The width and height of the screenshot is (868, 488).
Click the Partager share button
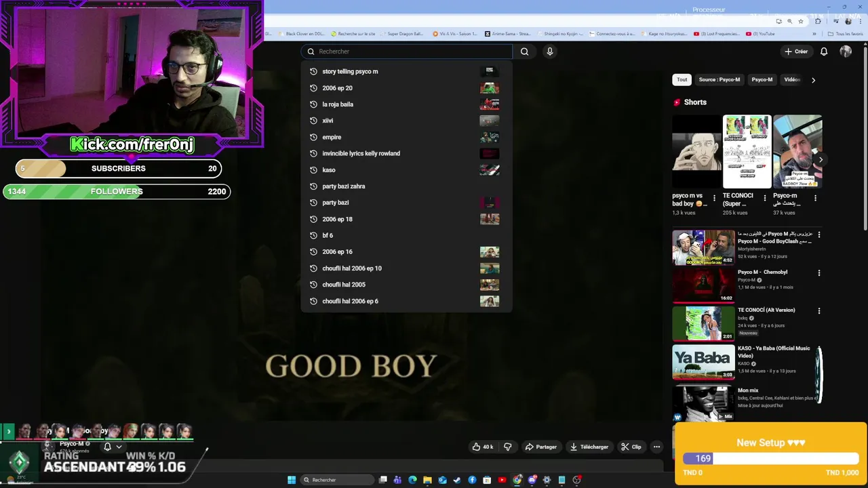pos(541,447)
